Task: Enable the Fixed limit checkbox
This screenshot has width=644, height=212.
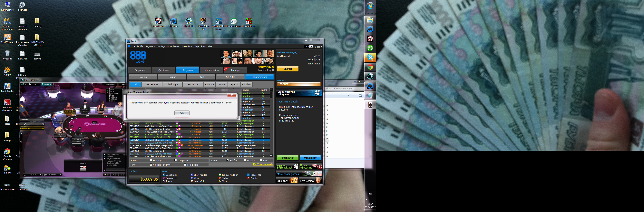Action: point(185,165)
